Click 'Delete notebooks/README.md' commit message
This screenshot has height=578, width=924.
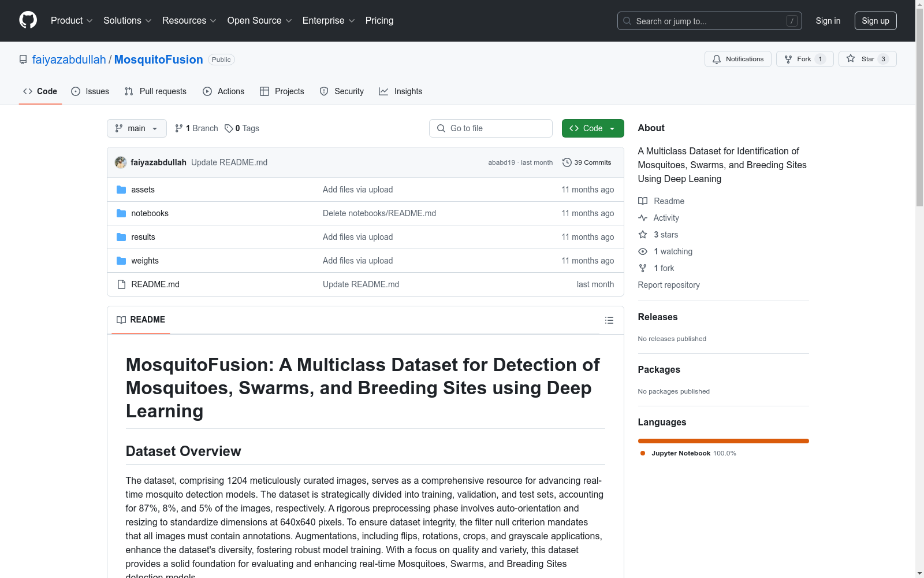pyautogui.click(x=379, y=213)
